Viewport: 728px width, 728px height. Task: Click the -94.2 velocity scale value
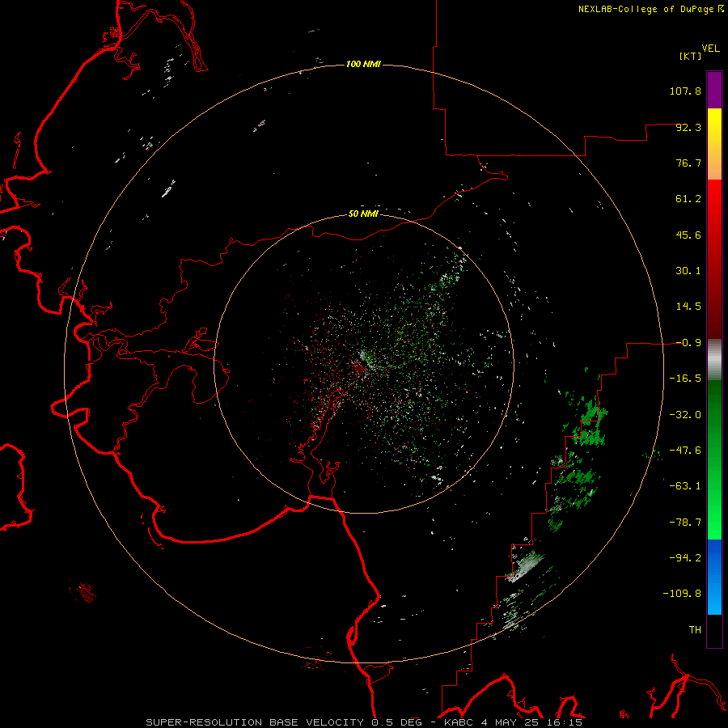point(685,558)
